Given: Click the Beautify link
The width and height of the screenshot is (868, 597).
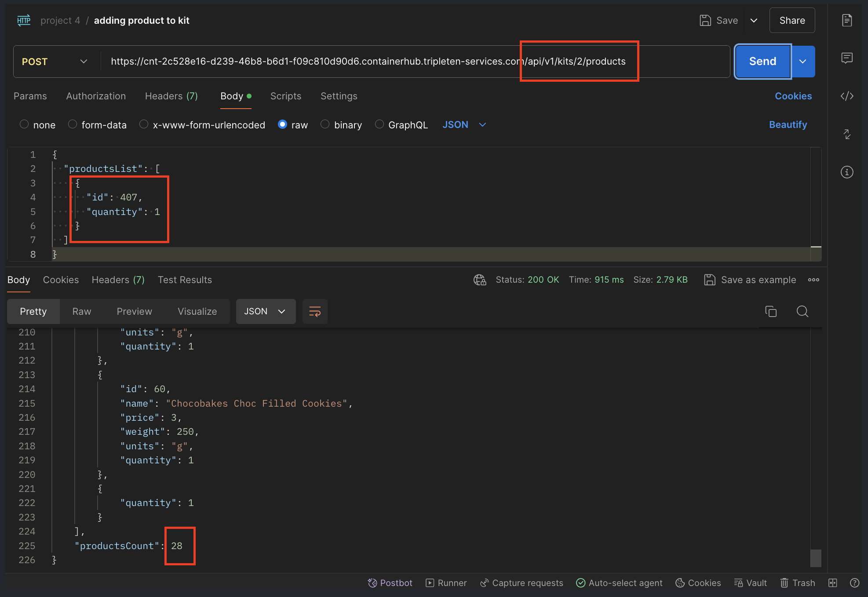Looking at the screenshot, I should tap(788, 125).
